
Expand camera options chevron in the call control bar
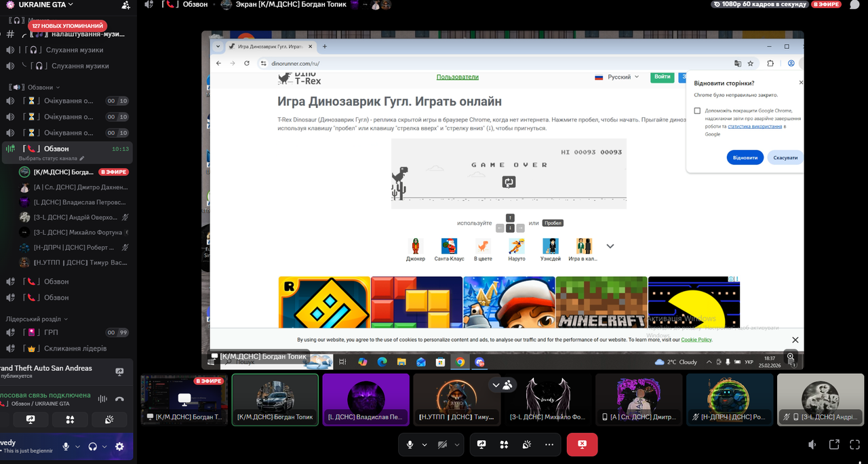coord(457,444)
